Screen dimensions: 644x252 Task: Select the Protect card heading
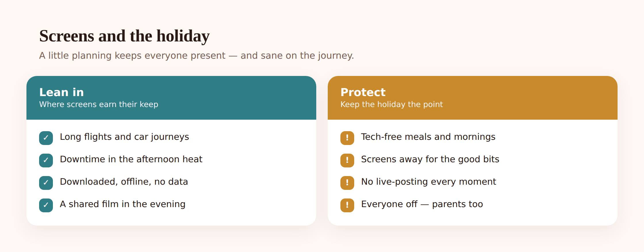coord(363,92)
